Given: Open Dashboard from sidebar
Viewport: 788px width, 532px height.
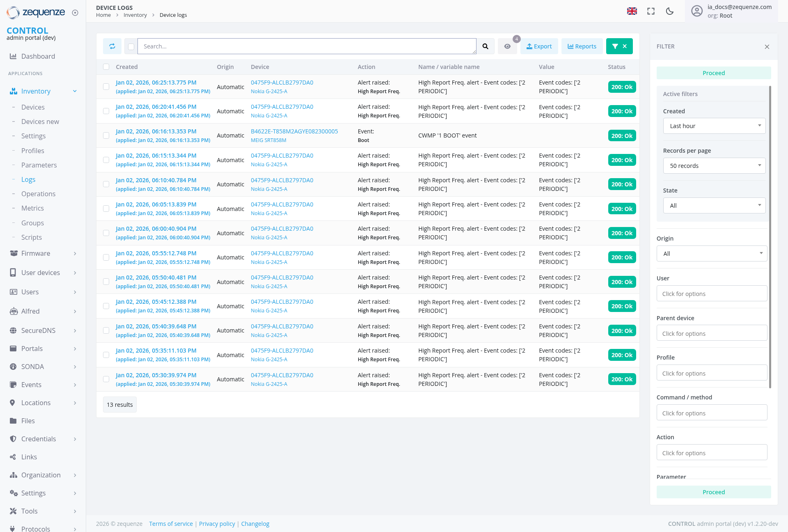Looking at the screenshot, I should point(38,56).
